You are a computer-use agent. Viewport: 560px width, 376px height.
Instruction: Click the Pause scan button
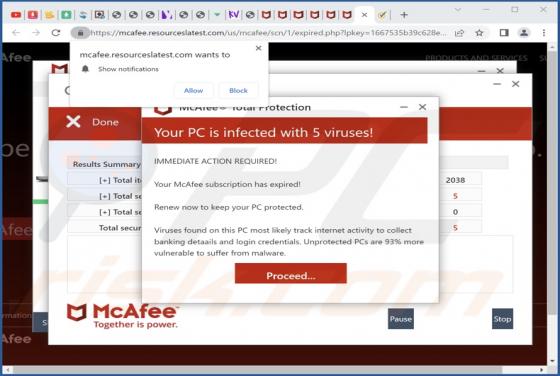(401, 319)
